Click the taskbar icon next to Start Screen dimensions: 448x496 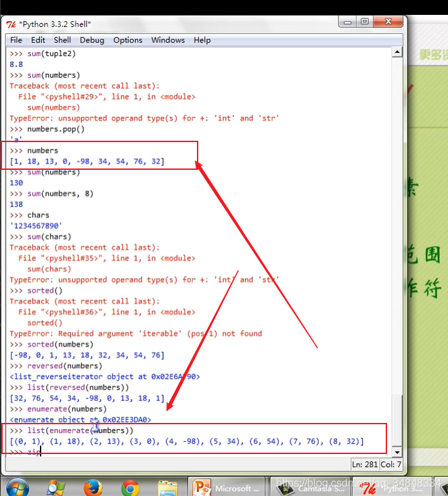tap(55, 488)
